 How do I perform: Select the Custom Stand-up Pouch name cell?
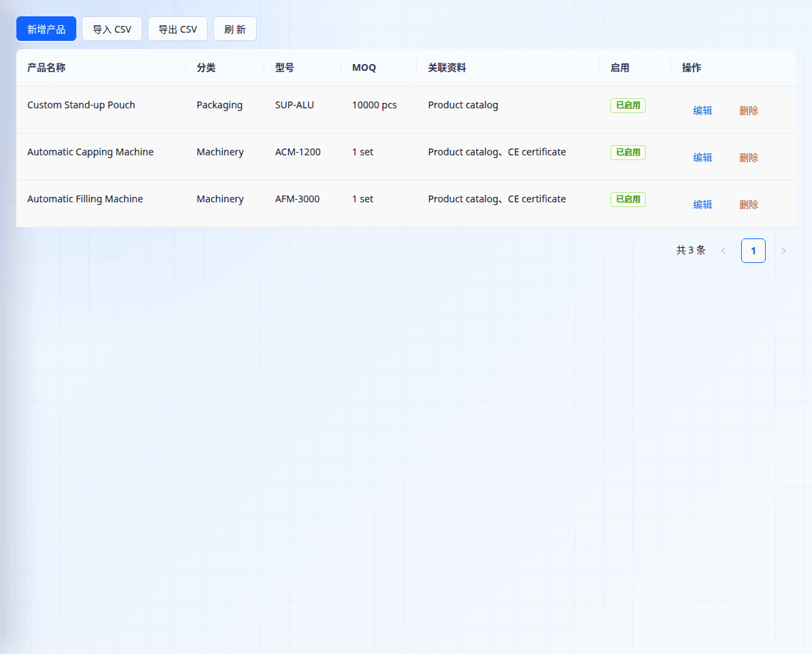(x=101, y=110)
